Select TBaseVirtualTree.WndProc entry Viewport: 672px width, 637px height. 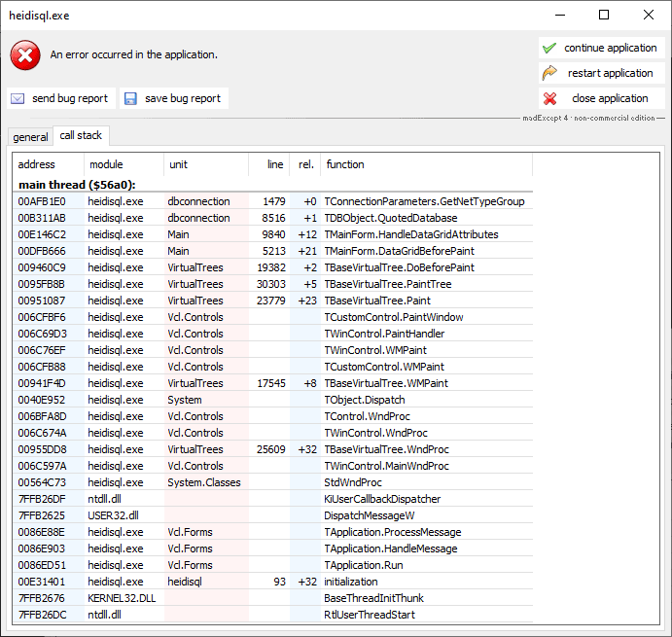(387, 449)
